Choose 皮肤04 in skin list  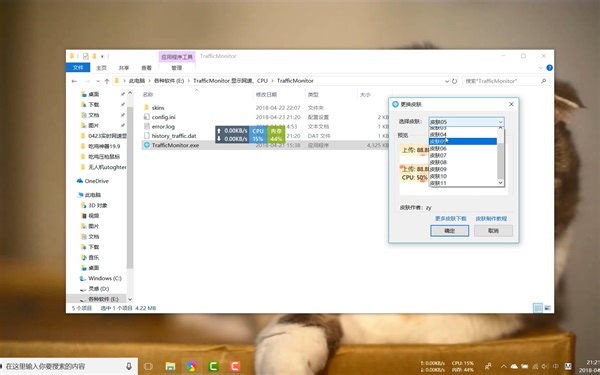462,134
